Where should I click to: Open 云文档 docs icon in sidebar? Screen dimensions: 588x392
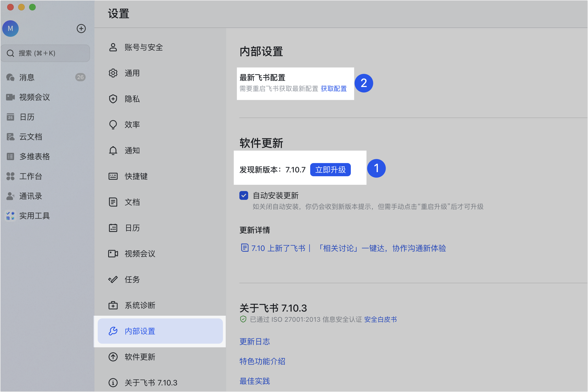pyautogui.click(x=10, y=137)
